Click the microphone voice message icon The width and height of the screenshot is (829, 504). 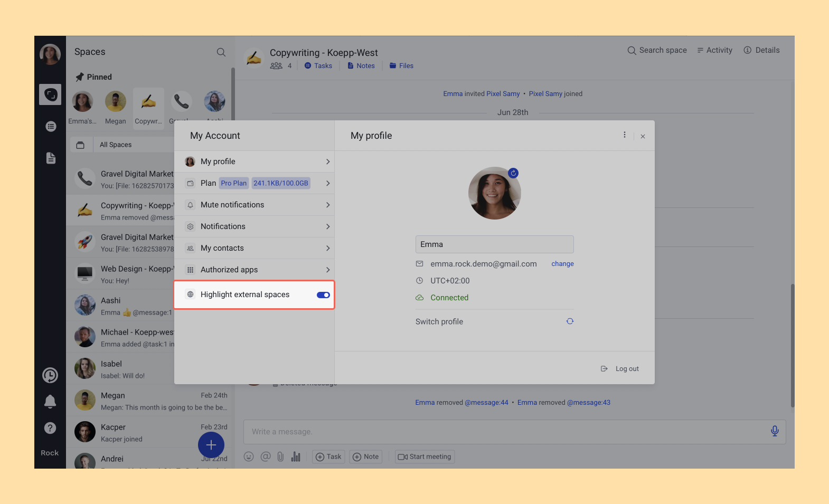coord(774,431)
